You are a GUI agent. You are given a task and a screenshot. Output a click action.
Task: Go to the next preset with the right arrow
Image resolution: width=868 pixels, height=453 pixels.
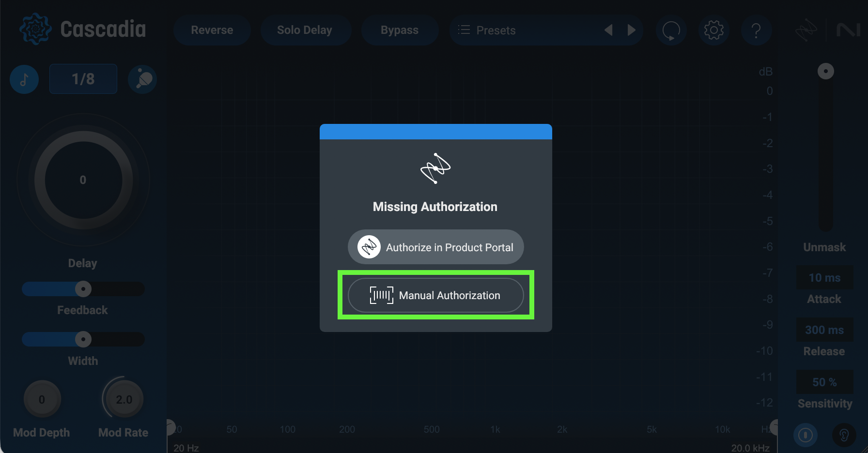click(631, 30)
